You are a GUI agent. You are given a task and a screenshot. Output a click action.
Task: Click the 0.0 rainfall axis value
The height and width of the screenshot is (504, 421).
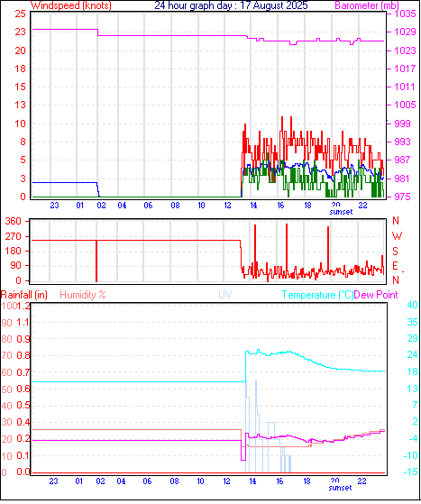(x=23, y=472)
